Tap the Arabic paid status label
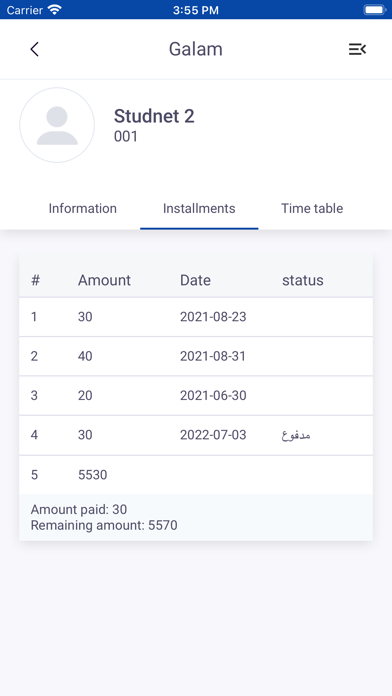Image resolution: width=392 pixels, height=696 pixels. (x=296, y=435)
